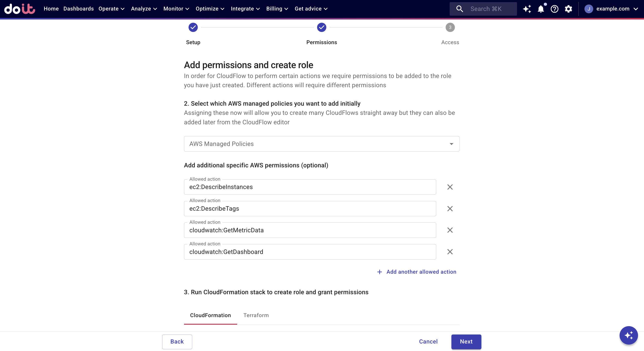Go to the completed Setup step

tap(193, 27)
